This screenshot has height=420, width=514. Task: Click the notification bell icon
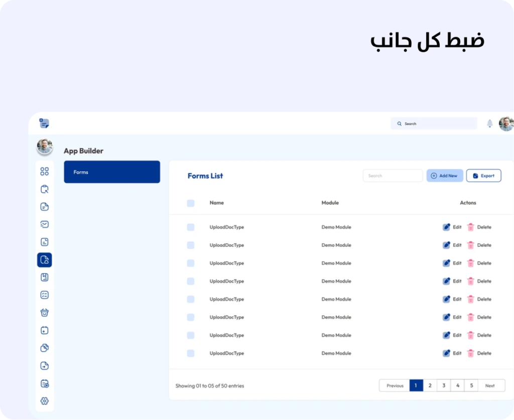point(489,123)
